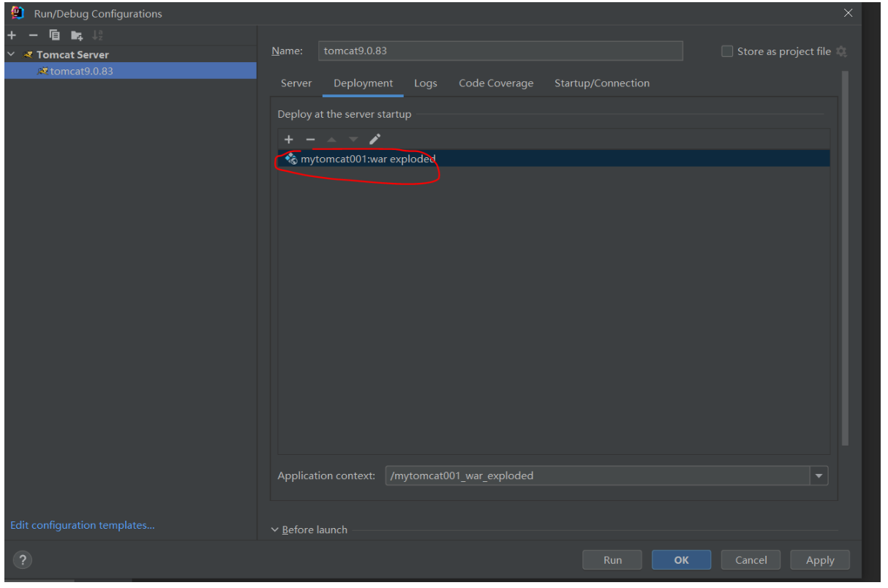Switch to the Server tab
888x588 pixels.
click(296, 83)
